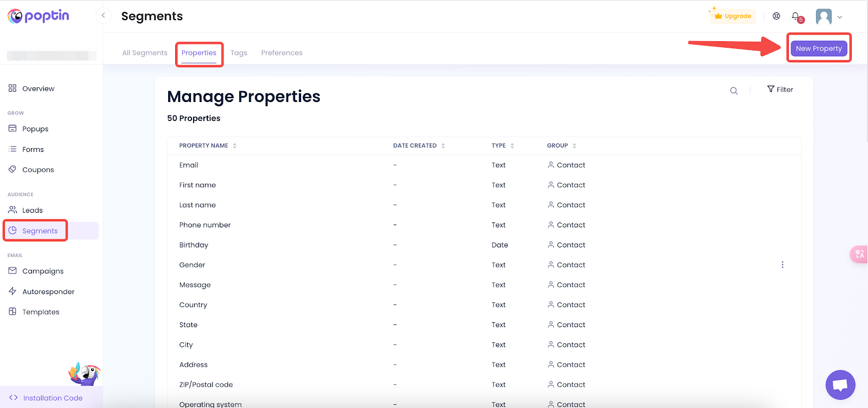868x408 pixels.
Task: Open the chat widget bubble
Action: coord(840,385)
